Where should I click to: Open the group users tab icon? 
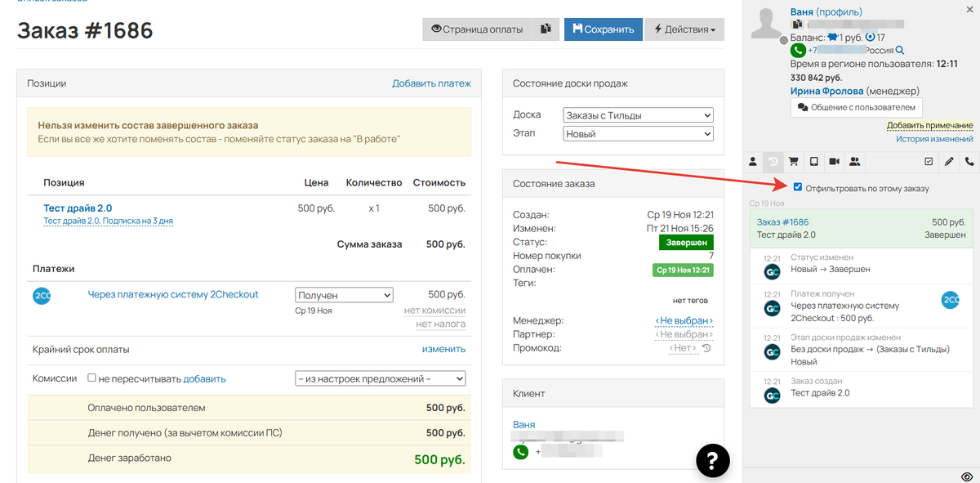[x=854, y=162]
